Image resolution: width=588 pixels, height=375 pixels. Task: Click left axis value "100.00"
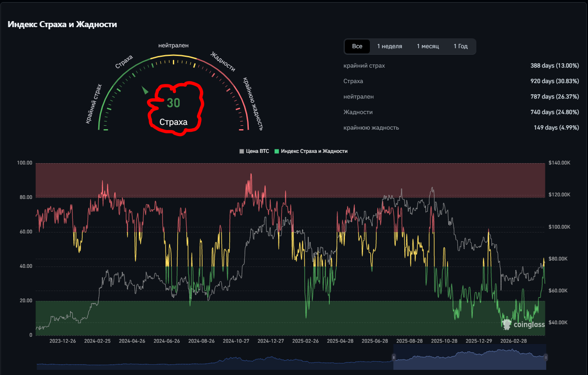click(25, 163)
